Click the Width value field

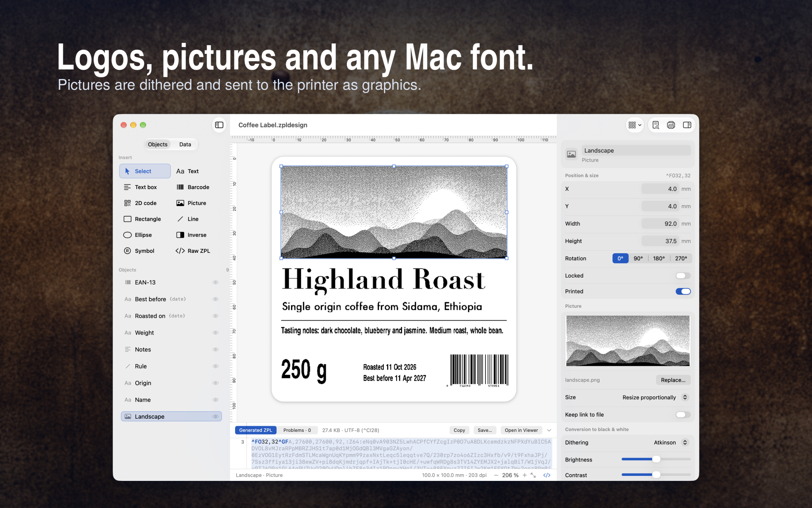point(660,224)
